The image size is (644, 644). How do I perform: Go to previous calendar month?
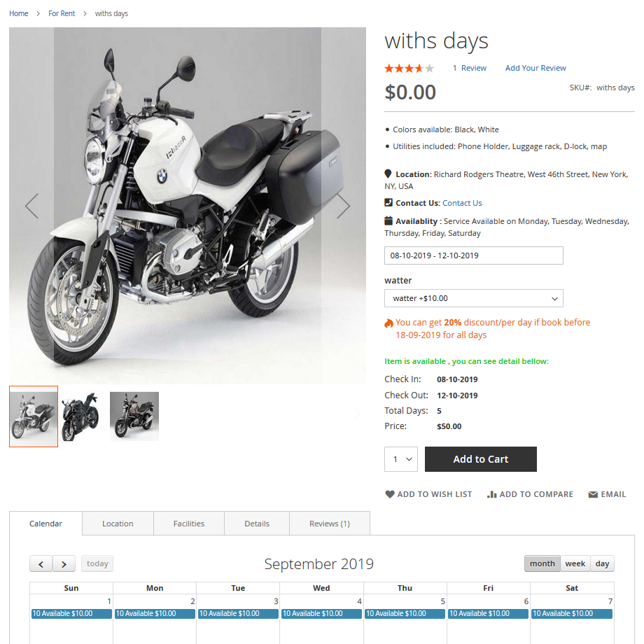[41, 563]
